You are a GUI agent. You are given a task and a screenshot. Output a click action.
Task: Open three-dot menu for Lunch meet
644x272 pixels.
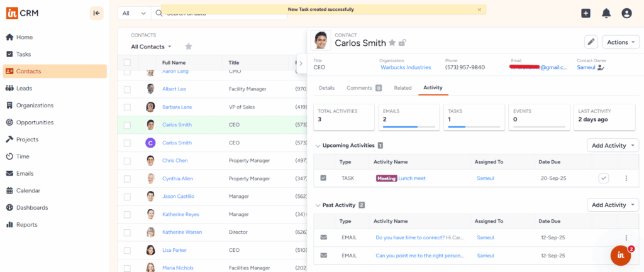(626, 178)
